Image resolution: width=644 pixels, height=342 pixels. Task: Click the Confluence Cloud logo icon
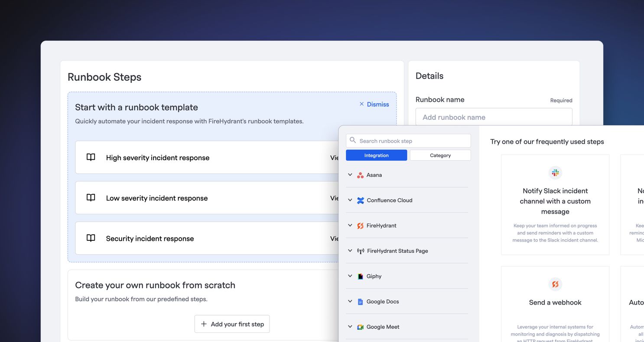(x=360, y=201)
